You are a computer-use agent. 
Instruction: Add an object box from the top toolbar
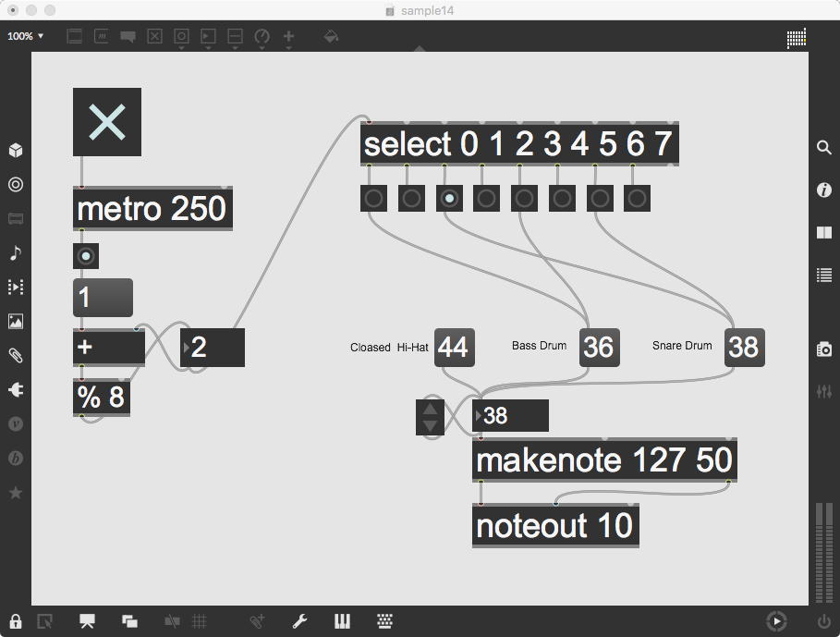(75, 36)
